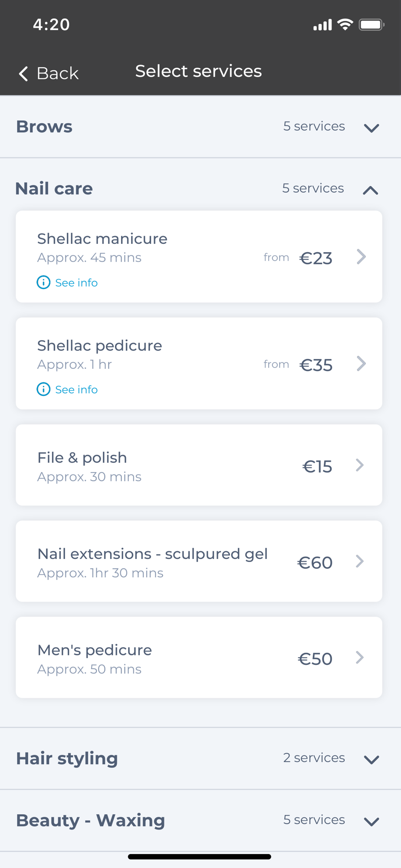
Task: Expand the Beauty - Waxing section chevron
Action: [371, 822]
